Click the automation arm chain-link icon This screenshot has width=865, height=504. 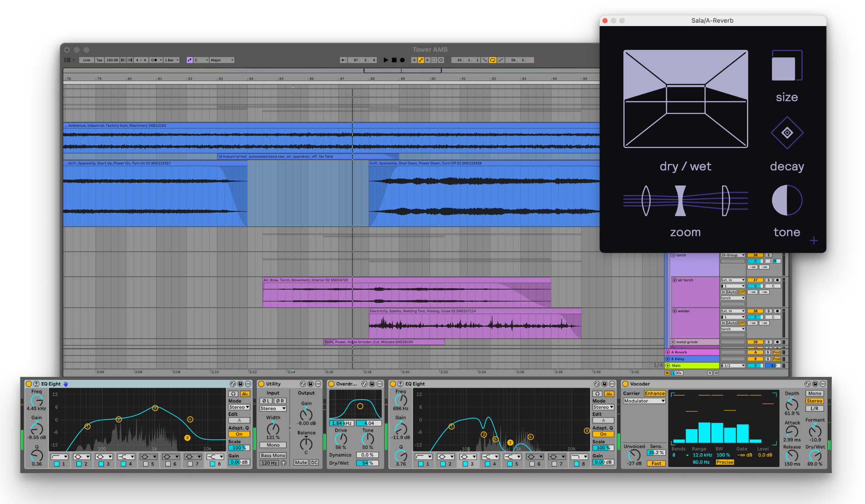tap(421, 60)
